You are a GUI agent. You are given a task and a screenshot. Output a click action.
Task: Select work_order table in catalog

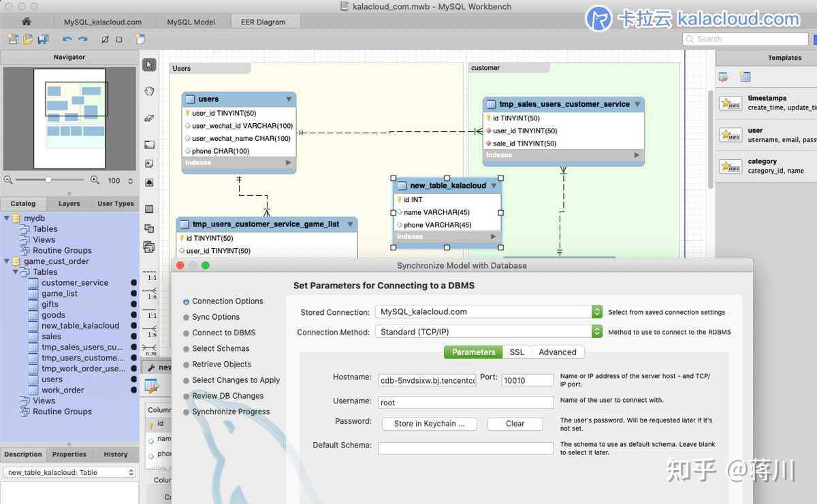pyautogui.click(x=63, y=390)
